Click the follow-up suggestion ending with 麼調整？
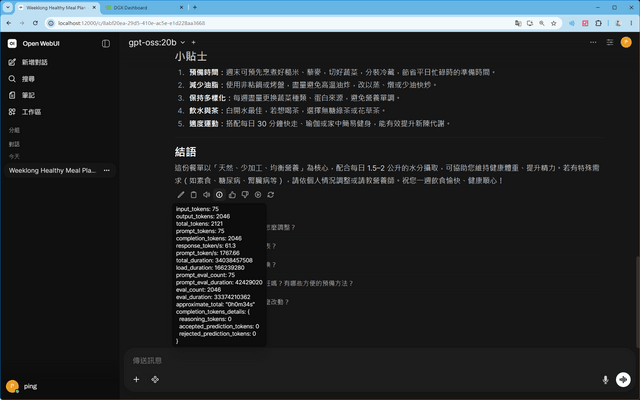The height and width of the screenshot is (400, 640). (281, 227)
